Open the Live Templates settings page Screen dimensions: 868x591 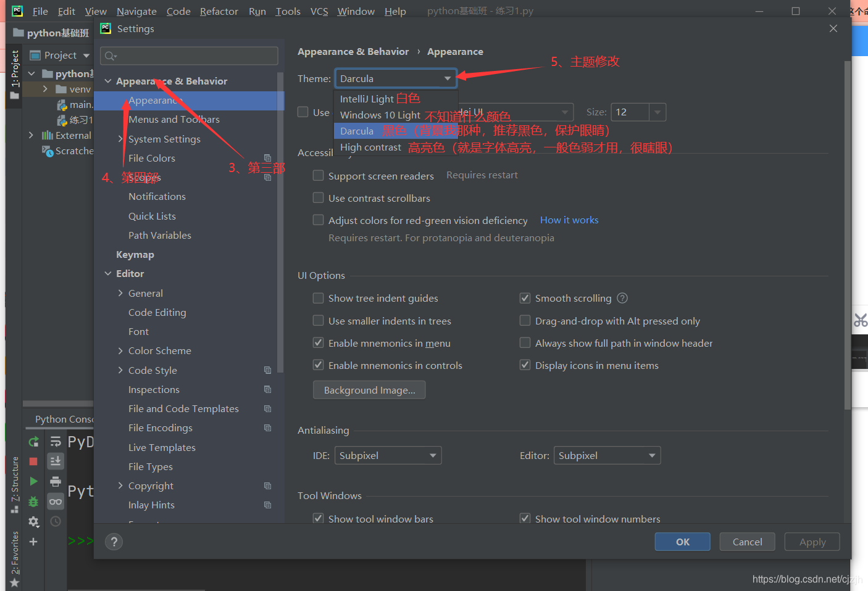tap(162, 447)
